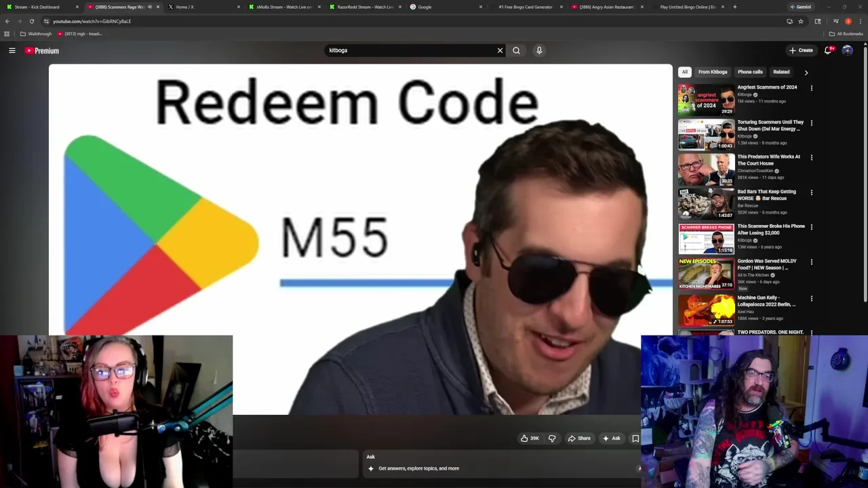Viewport: 868px width, 488px height.
Task: Mute the 'Scammers Rage' tab audio icon
Action: (x=149, y=7)
